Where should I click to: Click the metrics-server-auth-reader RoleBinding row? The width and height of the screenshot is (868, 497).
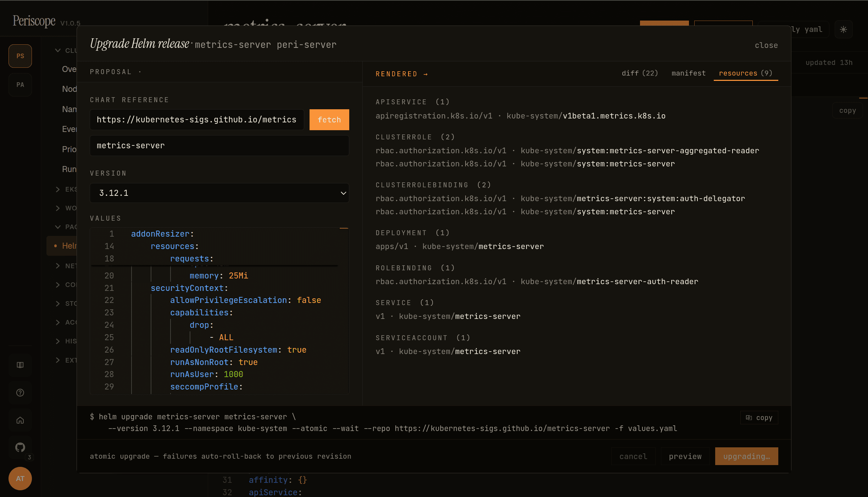point(537,282)
